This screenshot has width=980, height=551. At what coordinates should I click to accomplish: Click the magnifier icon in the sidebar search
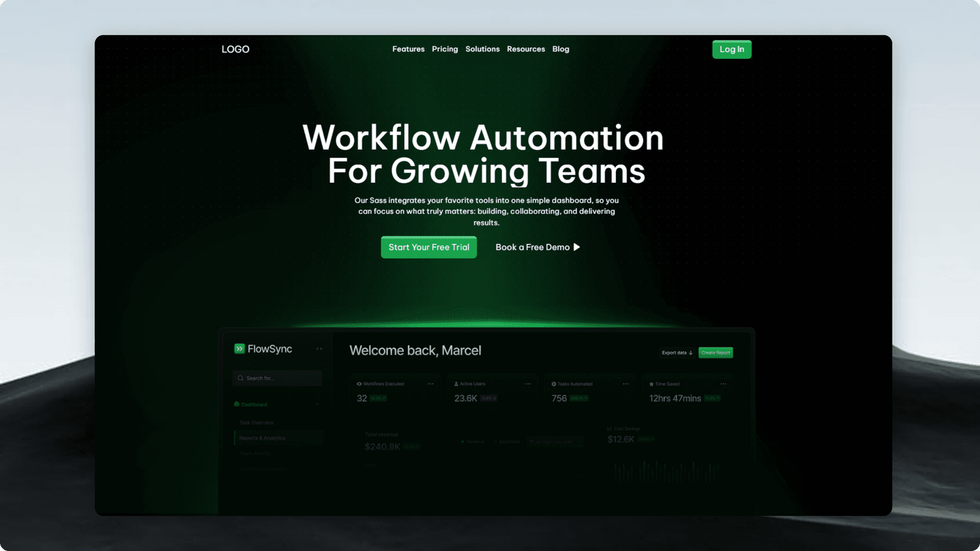click(x=240, y=378)
